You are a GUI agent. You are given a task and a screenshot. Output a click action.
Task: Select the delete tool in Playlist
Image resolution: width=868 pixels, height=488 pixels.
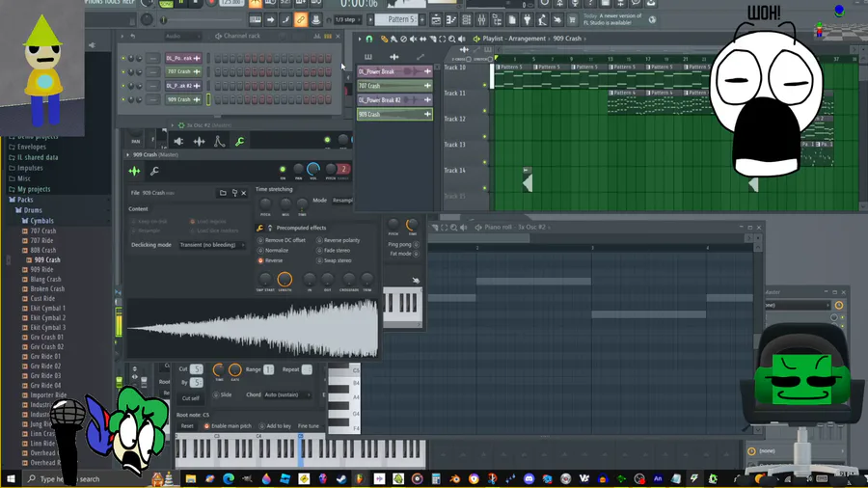(x=403, y=39)
